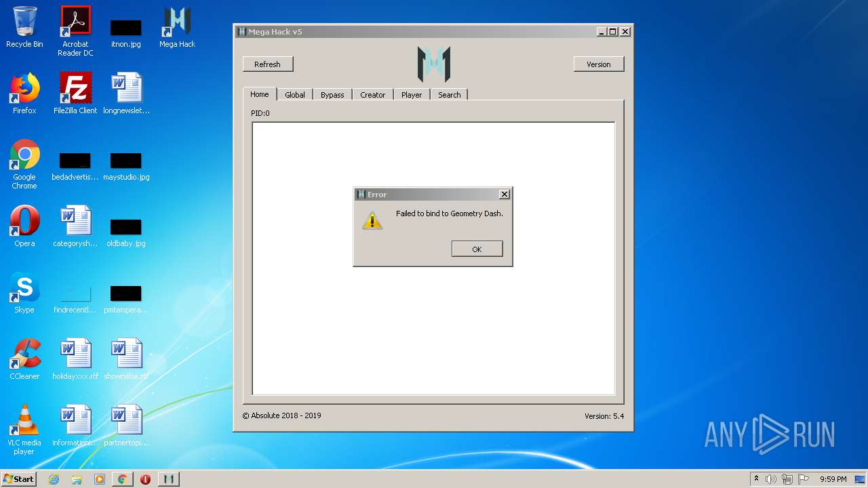Select the Skype desktop icon
Viewport: 868px width, 488px height.
click(24, 293)
